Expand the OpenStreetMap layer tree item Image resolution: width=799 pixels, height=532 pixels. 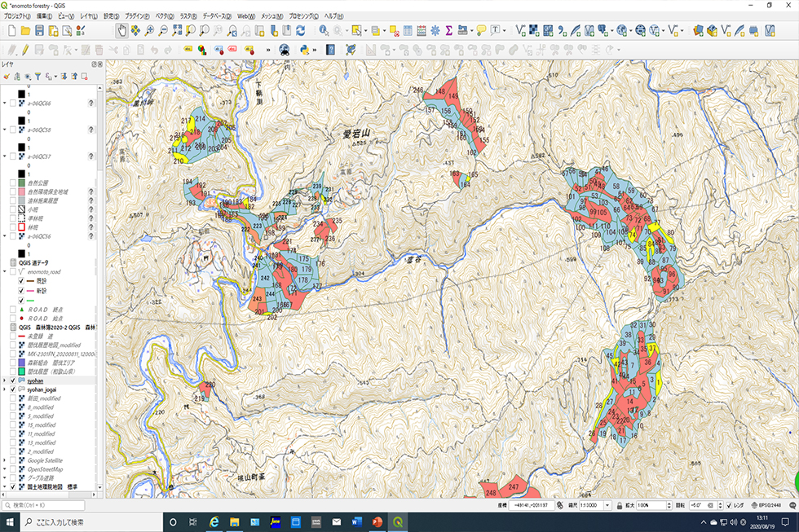(5, 469)
